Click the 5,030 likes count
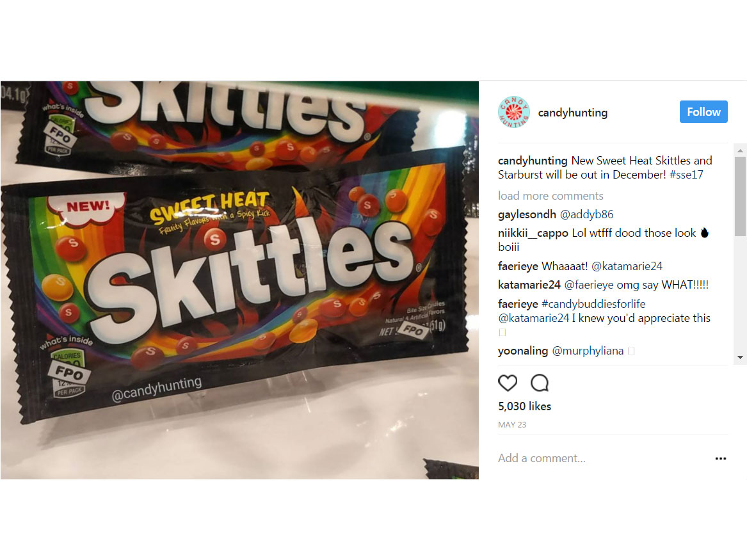This screenshot has width=747, height=560. [x=524, y=406]
